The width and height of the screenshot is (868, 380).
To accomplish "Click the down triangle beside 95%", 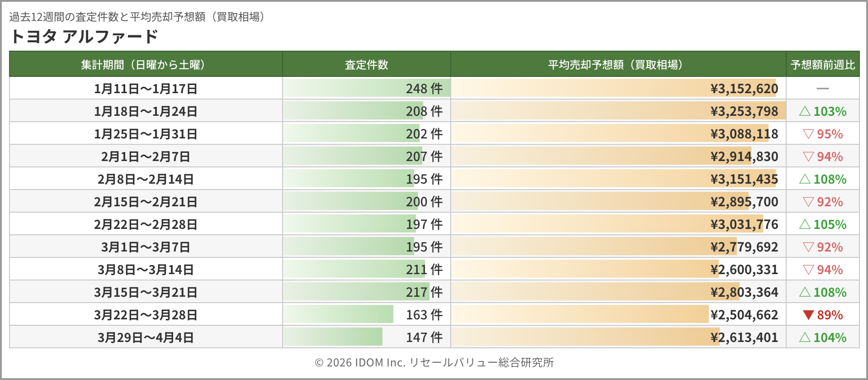I will (x=808, y=134).
